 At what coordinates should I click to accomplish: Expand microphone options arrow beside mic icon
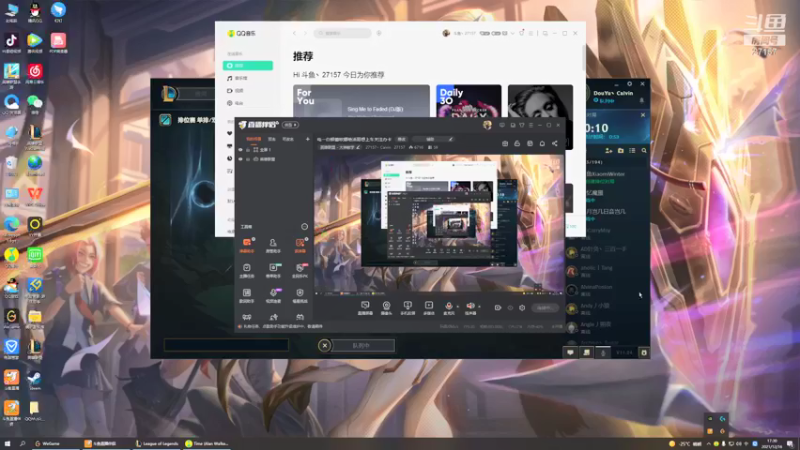pyautogui.click(x=457, y=307)
